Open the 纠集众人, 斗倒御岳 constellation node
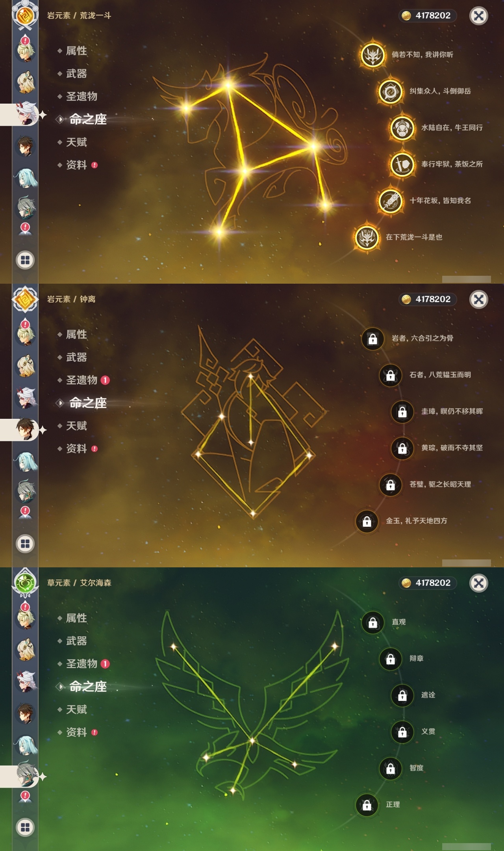The image size is (504, 851). coord(390,91)
